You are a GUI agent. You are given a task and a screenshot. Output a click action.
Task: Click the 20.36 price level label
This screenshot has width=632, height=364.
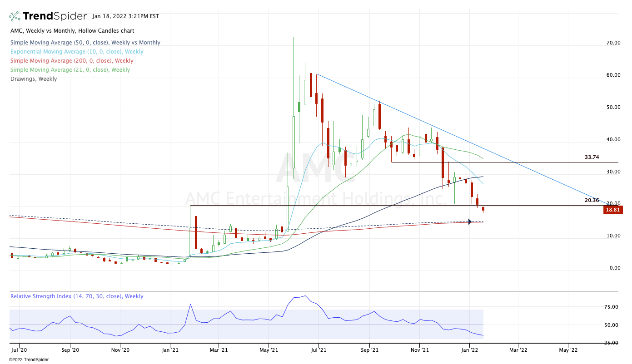pos(592,200)
